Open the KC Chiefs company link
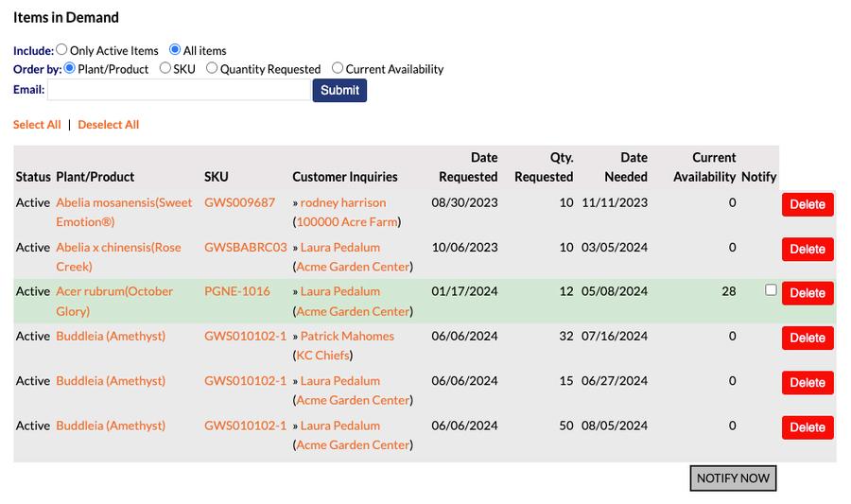 click(323, 356)
